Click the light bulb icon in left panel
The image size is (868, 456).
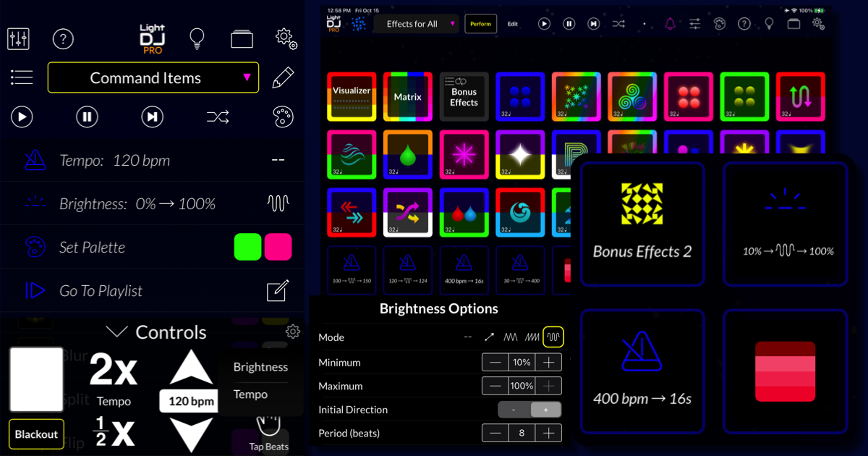pos(196,38)
